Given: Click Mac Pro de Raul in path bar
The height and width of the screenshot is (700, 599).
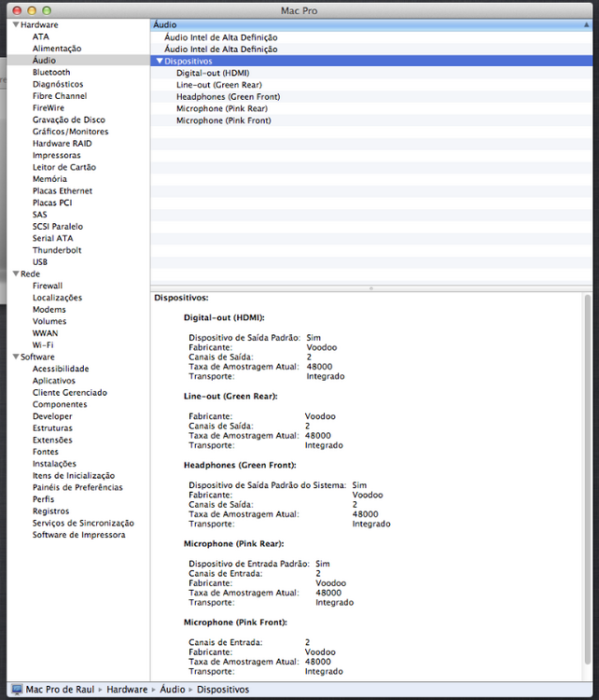Looking at the screenshot, I should click(x=60, y=690).
